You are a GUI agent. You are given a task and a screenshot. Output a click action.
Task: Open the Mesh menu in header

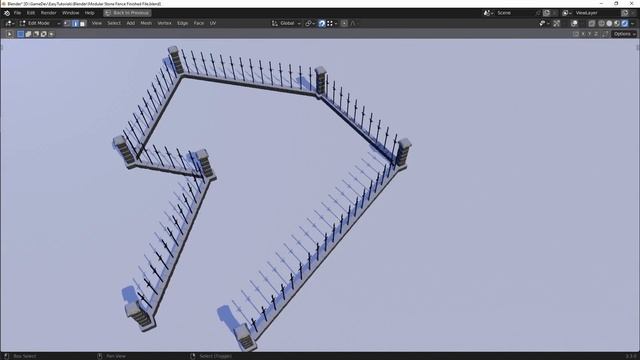[146, 23]
